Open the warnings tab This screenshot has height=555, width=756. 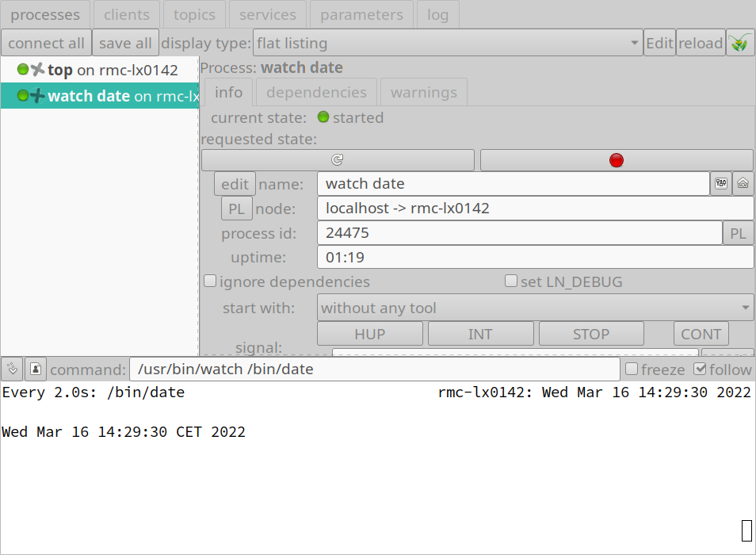424,92
